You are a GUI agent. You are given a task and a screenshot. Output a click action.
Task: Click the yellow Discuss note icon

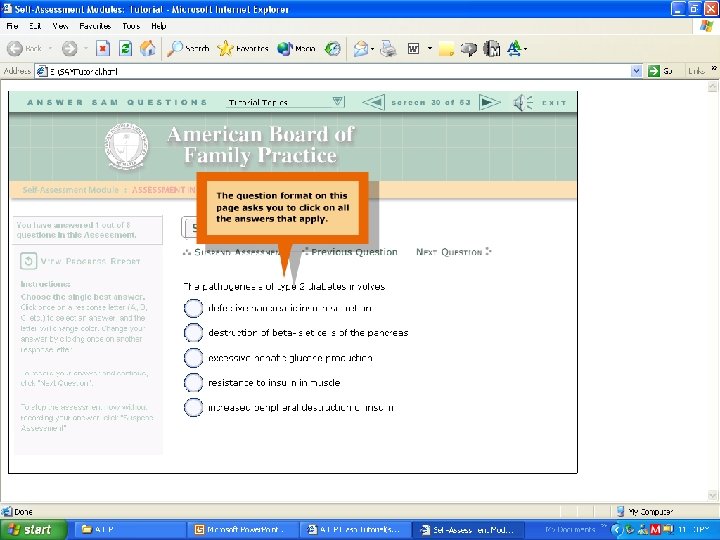pos(446,49)
